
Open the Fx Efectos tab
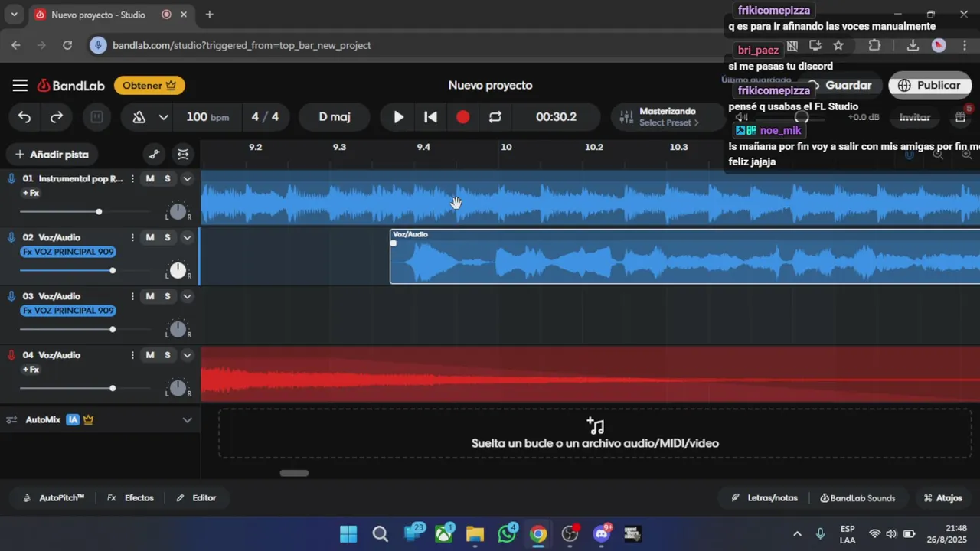coord(130,498)
